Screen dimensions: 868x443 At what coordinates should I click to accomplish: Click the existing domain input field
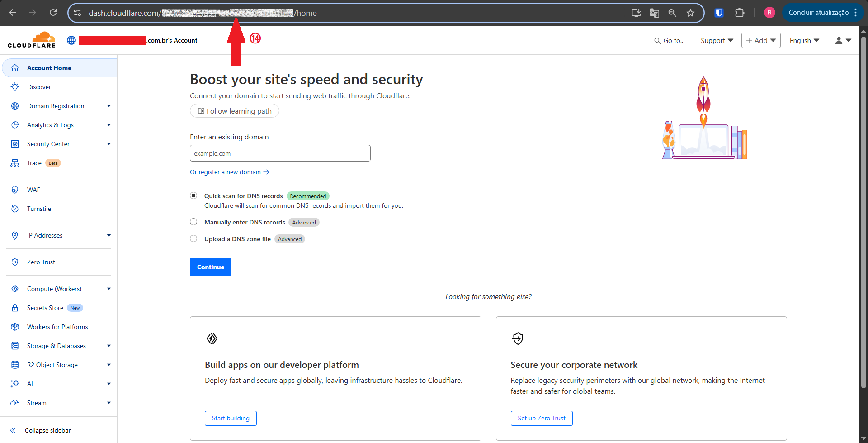click(280, 153)
